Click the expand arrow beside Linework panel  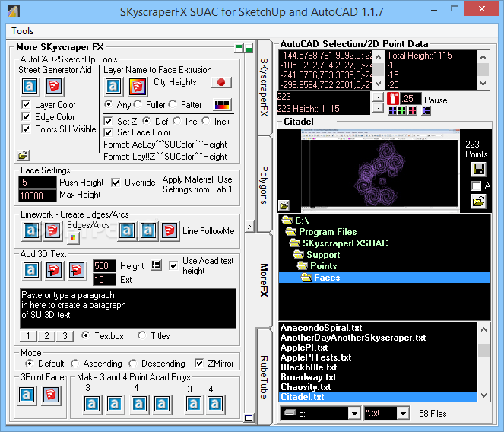249,226
